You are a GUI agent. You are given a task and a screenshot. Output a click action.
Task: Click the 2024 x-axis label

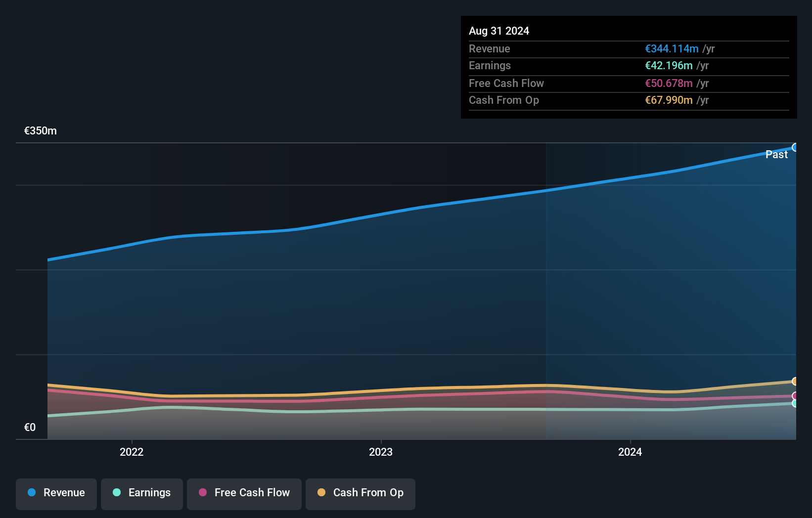click(630, 452)
